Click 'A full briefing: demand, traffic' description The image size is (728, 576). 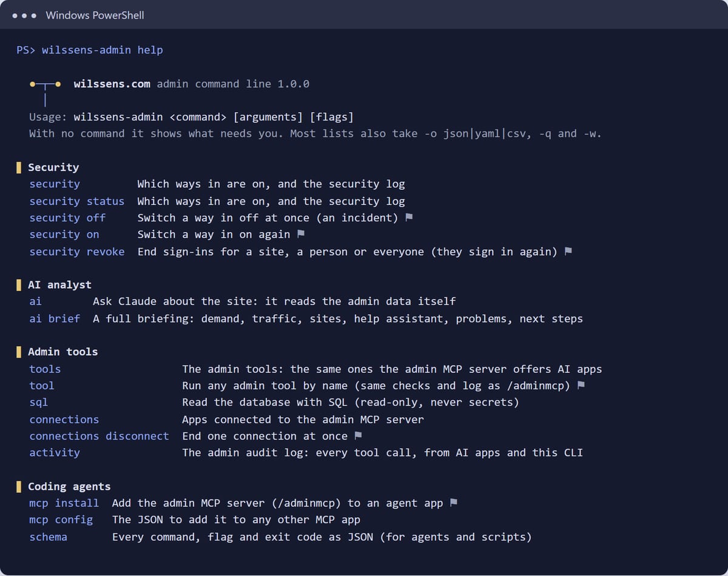click(338, 318)
